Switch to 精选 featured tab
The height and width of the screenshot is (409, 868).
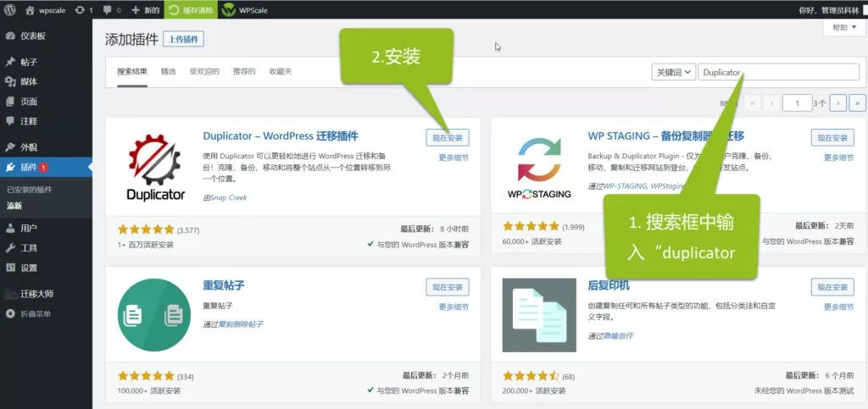pyautogui.click(x=169, y=72)
